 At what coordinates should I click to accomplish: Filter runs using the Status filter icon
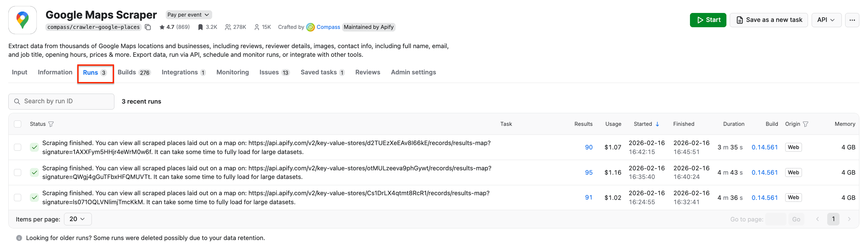click(x=51, y=124)
